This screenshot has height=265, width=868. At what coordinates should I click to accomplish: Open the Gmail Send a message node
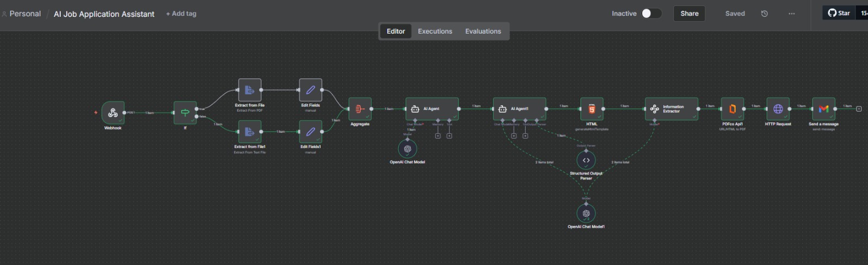pos(823,109)
